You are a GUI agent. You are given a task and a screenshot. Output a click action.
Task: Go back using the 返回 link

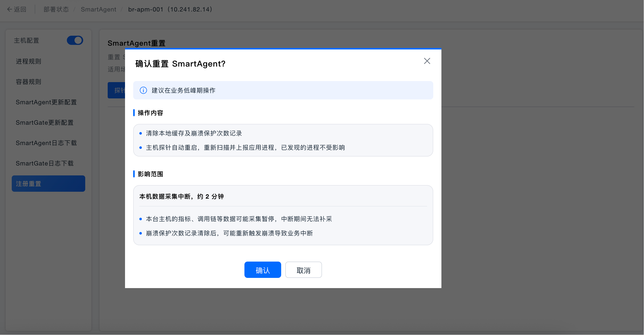pos(17,9)
